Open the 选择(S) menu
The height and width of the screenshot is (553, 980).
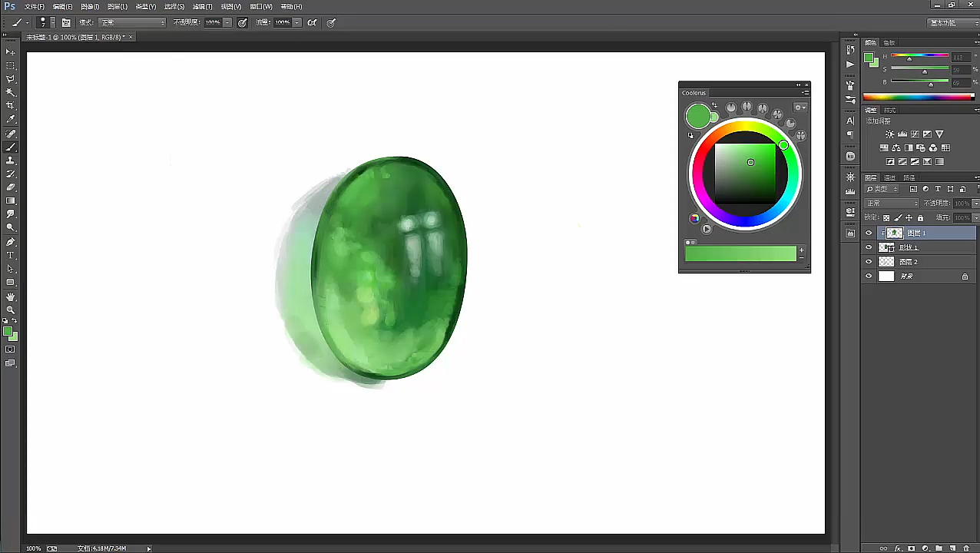(x=174, y=6)
